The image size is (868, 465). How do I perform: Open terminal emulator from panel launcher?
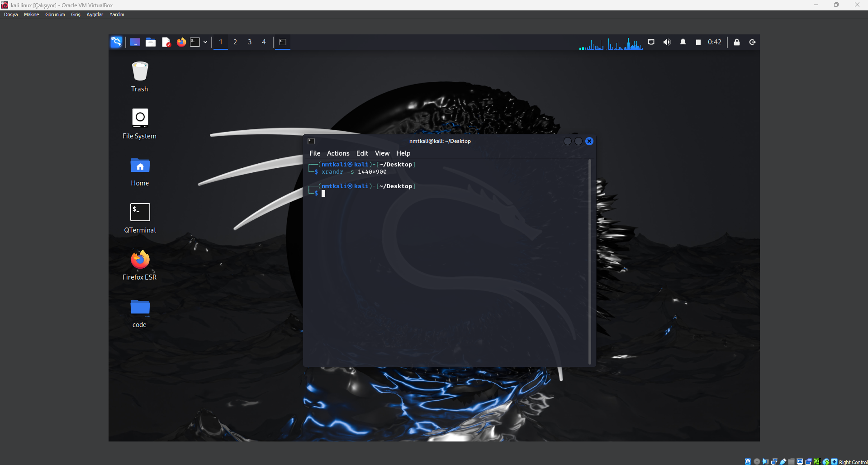pos(195,42)
